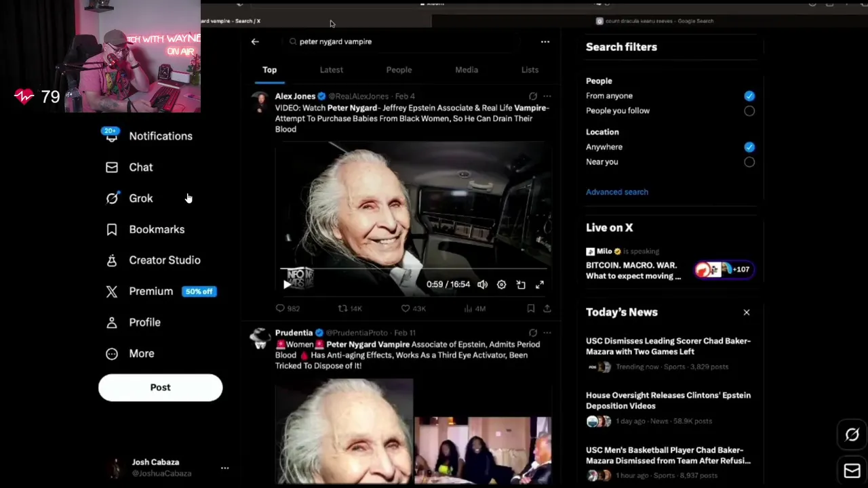Open Bookmarks in the sidebar

(x=145, y=230)
